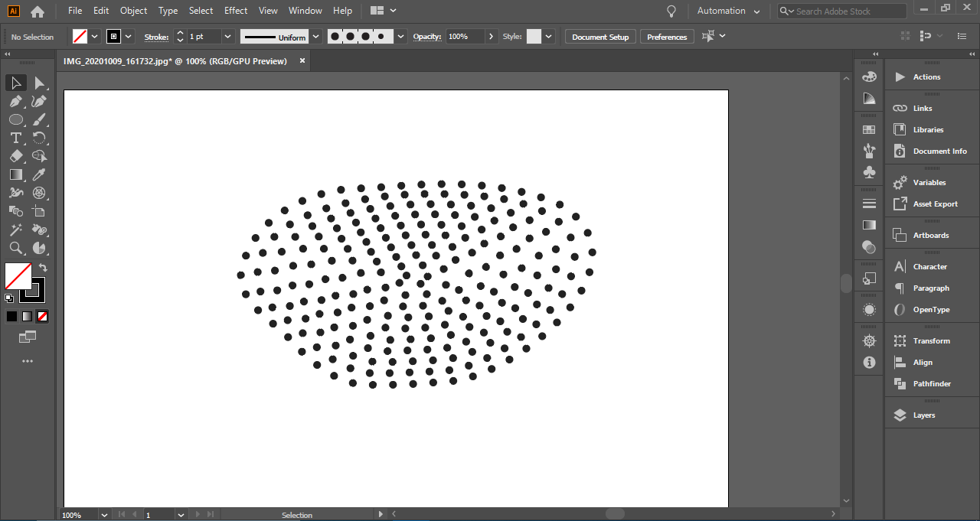Open the Stroke panel icon
980x521 pixels.
869,204
